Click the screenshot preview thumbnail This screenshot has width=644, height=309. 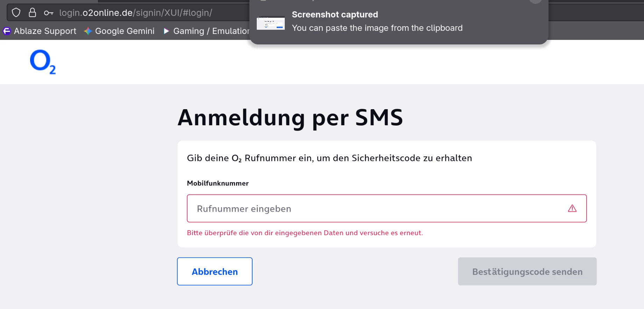[270, 23]
